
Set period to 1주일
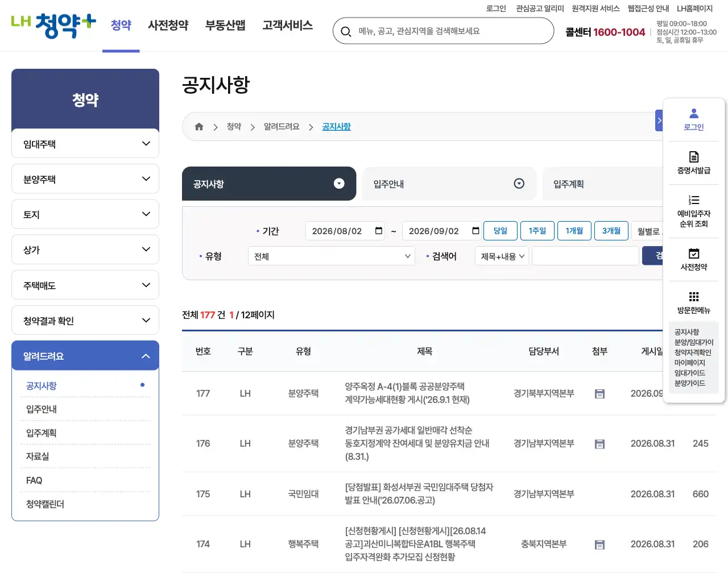(x=537, y=231)
